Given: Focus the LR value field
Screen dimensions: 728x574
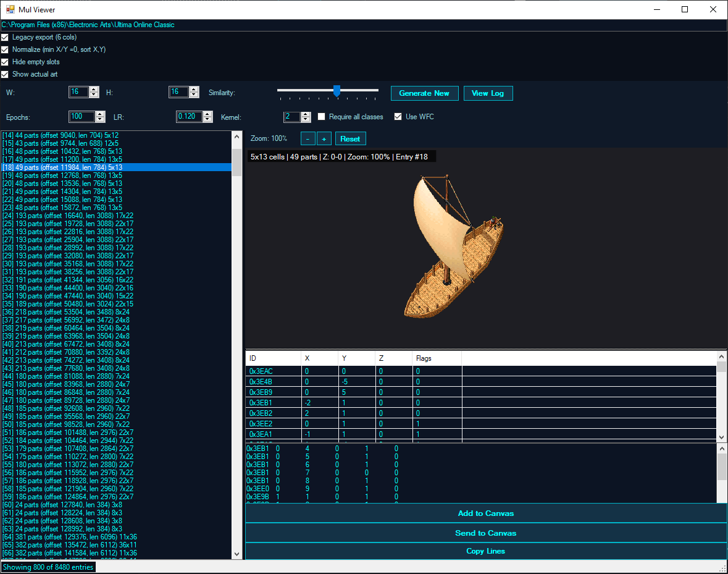Looking at the screenshot, I should coord(190,117).
